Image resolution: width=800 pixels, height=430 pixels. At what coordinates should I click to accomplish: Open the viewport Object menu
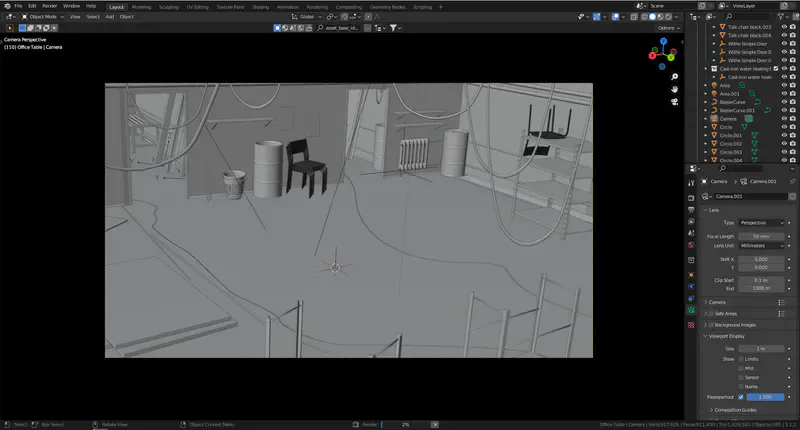pos(127,17)
